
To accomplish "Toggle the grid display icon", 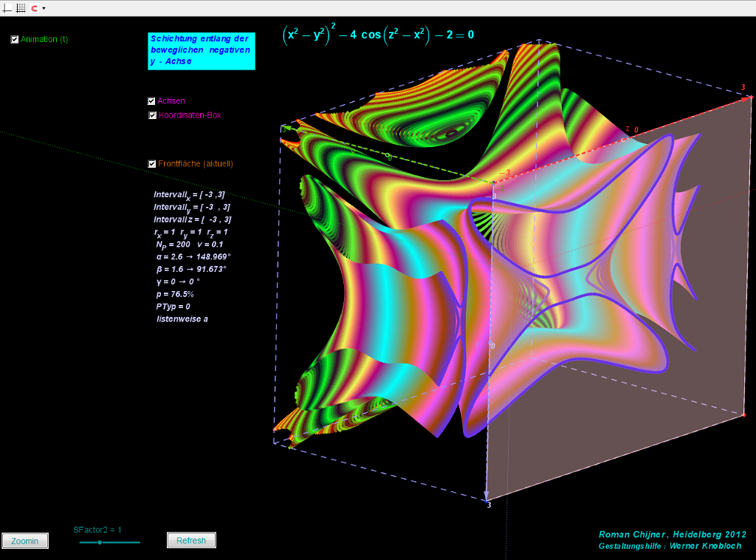I will pyautogui.click(x=21, y=7).
